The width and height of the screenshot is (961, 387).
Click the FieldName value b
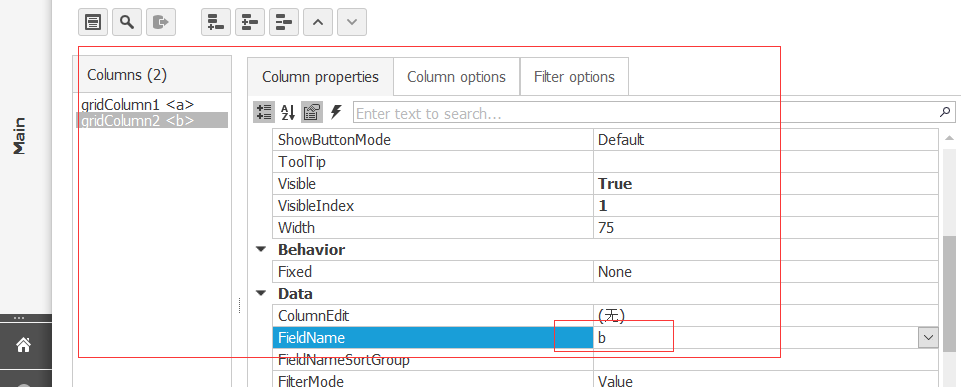pos(755,337)
